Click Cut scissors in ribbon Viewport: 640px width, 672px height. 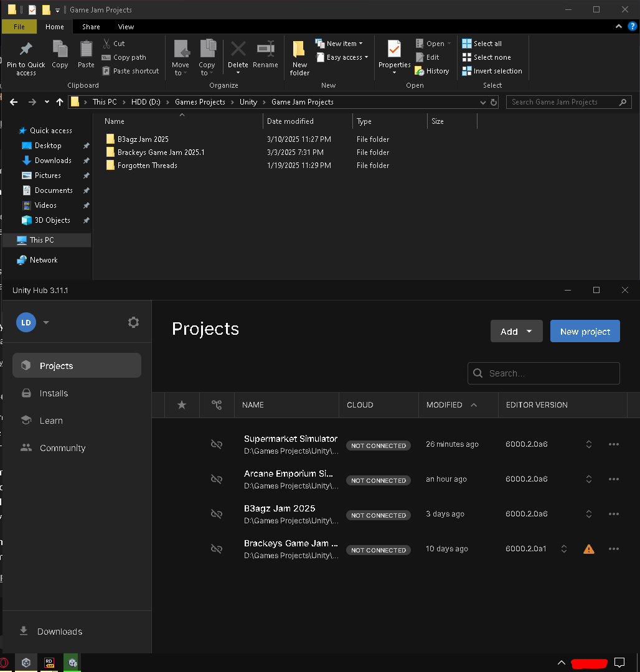(106, 44)
